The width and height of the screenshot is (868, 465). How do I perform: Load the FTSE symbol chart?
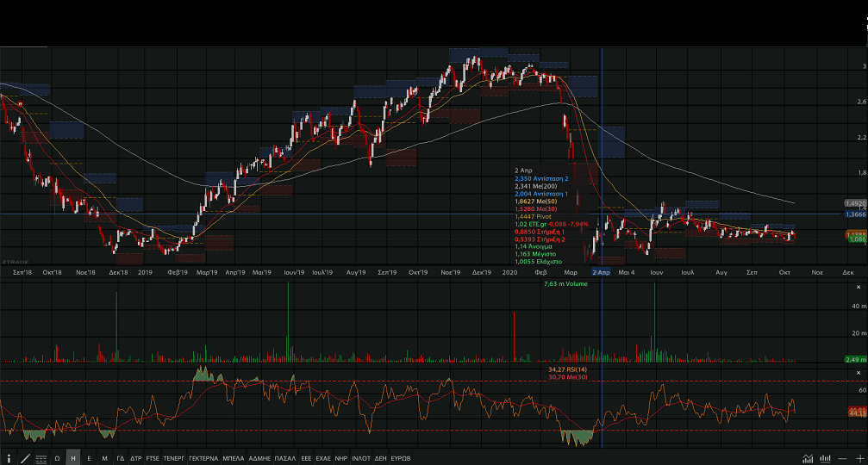pyautogui.click(x=153, y=458)
